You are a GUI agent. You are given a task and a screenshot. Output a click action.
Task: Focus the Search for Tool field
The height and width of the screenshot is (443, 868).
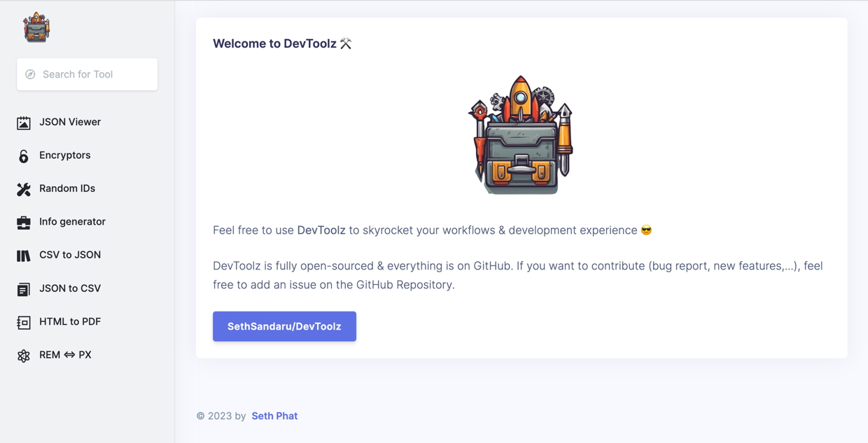pos(87,74)
